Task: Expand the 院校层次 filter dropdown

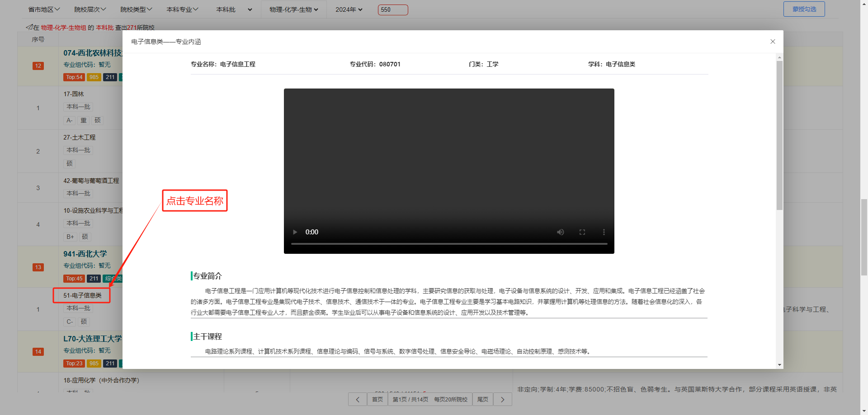Action: point(90,9)
